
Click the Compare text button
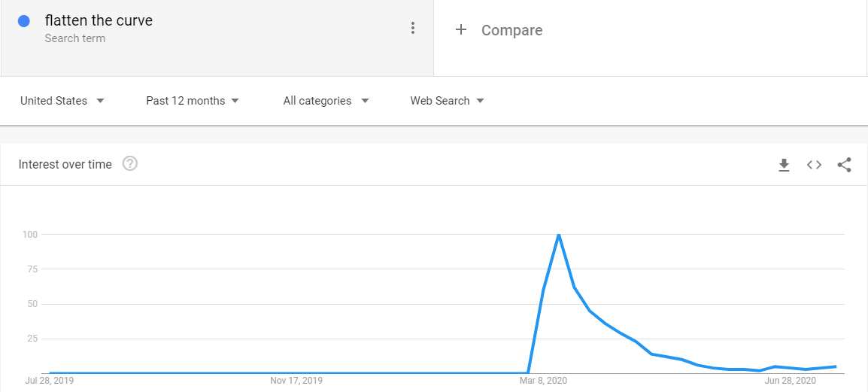[x=511, y=30]
